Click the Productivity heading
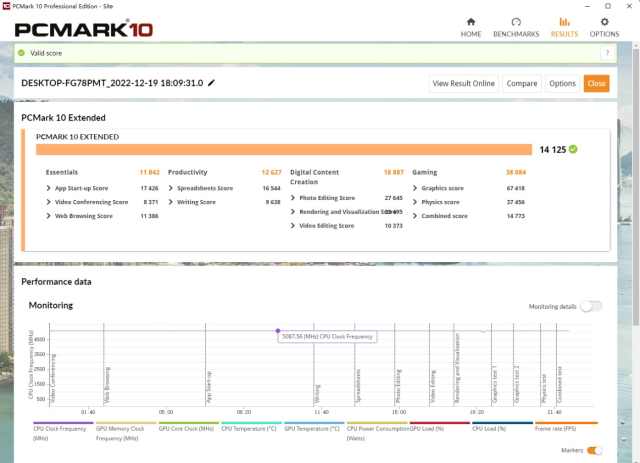Screen dimensions: 640x463 point(188,172)
